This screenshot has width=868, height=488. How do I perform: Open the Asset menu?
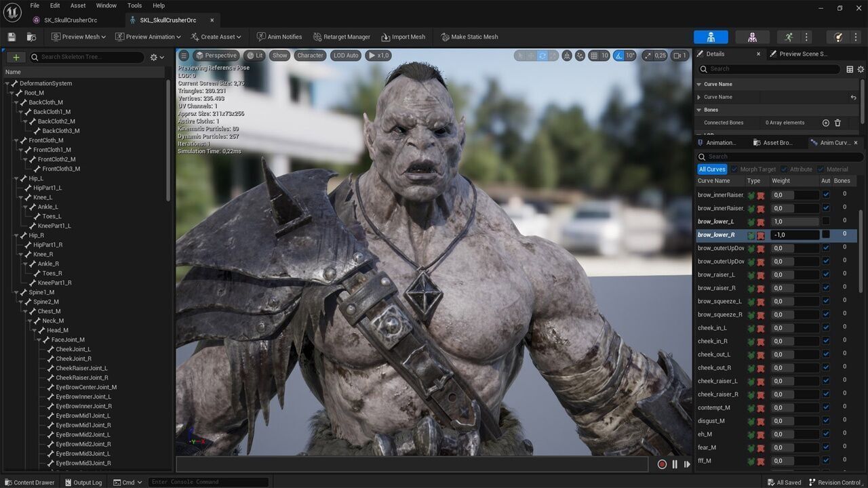pyautogui.click(x=78, y=5)
